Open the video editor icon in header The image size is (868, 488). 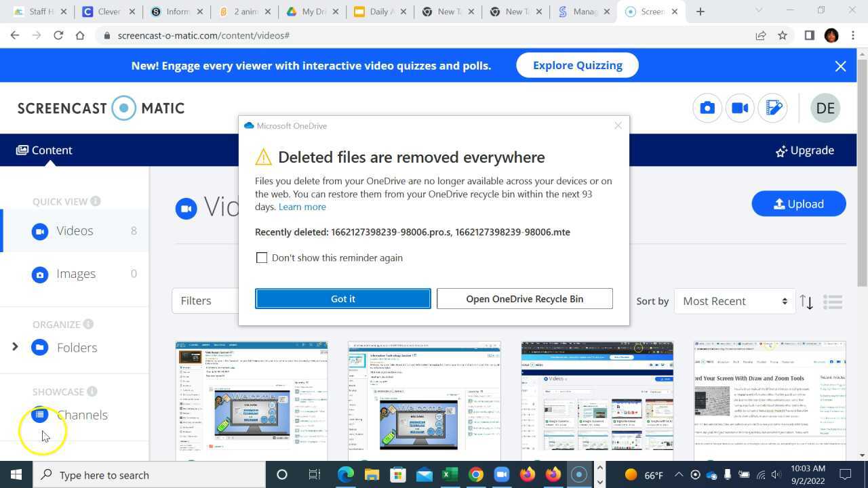773,108
